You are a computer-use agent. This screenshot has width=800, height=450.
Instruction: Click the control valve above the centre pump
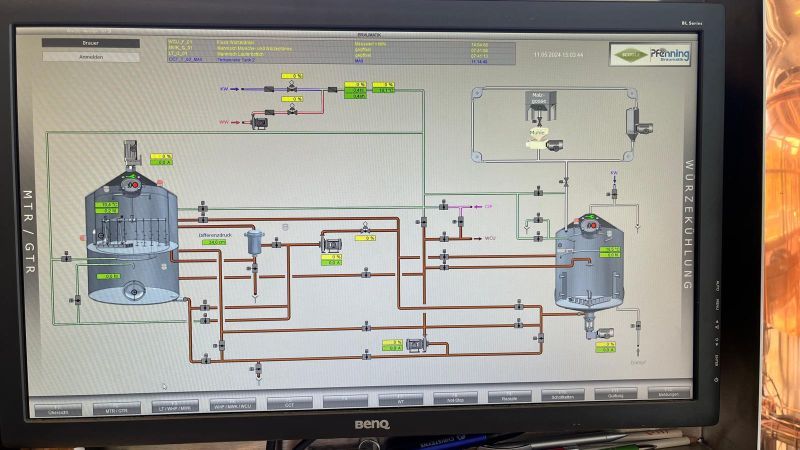click(x=365, y=227)
